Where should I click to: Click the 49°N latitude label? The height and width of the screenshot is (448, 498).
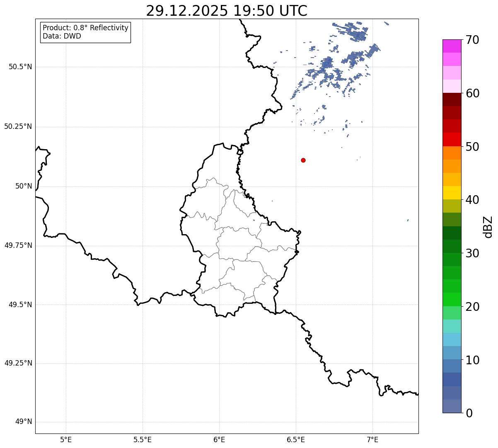pos(24,421)
